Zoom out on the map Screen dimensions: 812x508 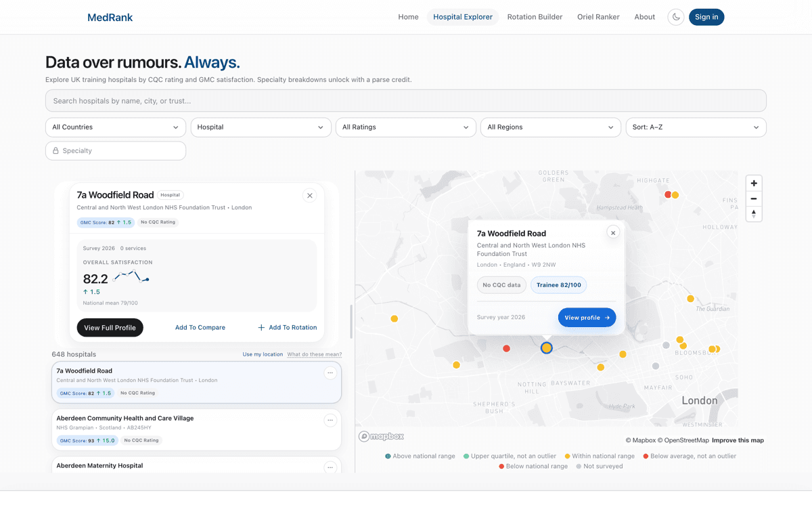[x=754, y=198]
